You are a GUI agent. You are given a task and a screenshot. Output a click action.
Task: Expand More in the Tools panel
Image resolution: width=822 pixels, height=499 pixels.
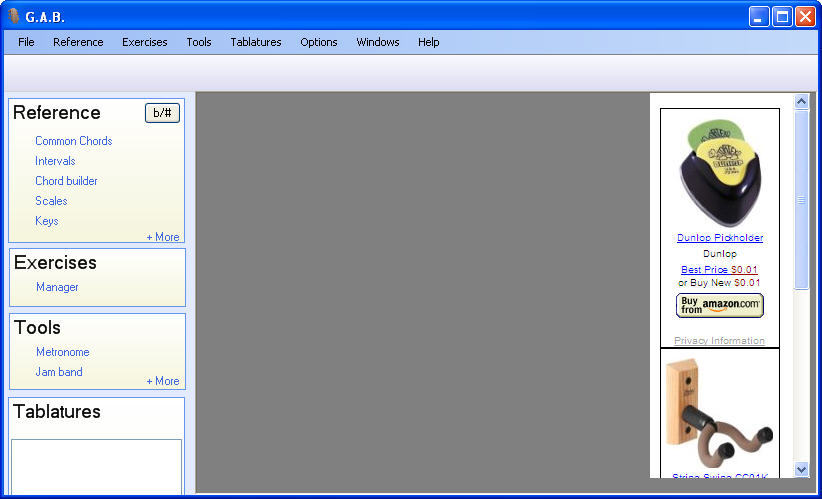pyautogui.click(x=163, y=381)
